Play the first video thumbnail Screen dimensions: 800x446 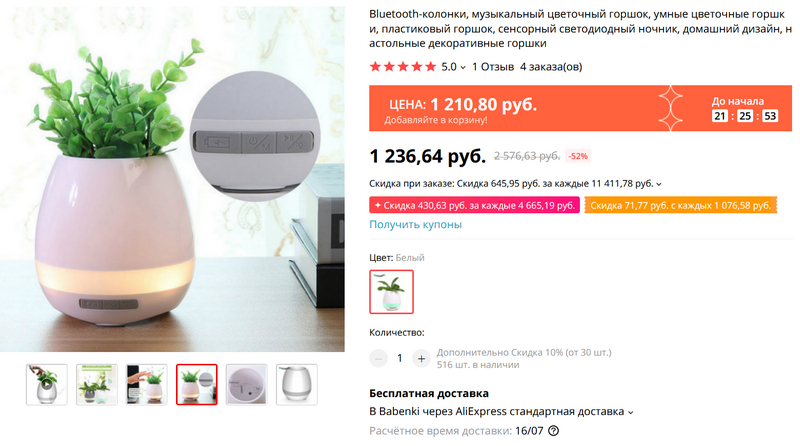click(x=46, y=385)
